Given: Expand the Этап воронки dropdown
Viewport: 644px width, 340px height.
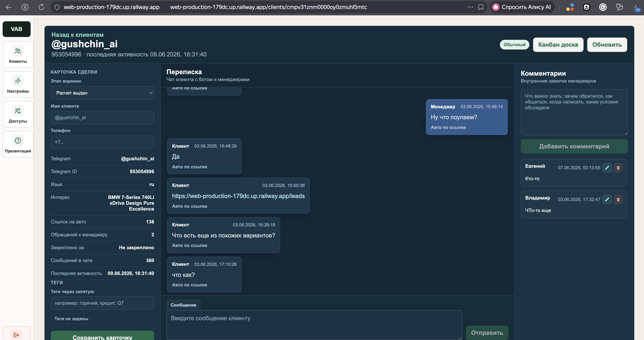Looking at the screenshot, I should point(102,93).
